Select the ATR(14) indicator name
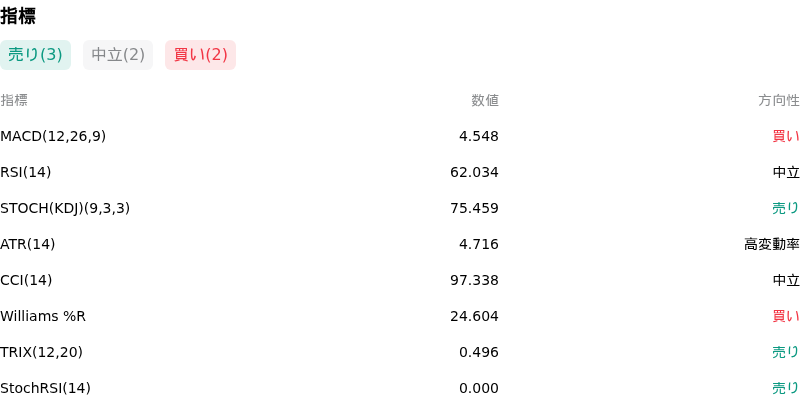Image resolution: width=800 pixels, height=398 pixels. [x=28, y=244]
